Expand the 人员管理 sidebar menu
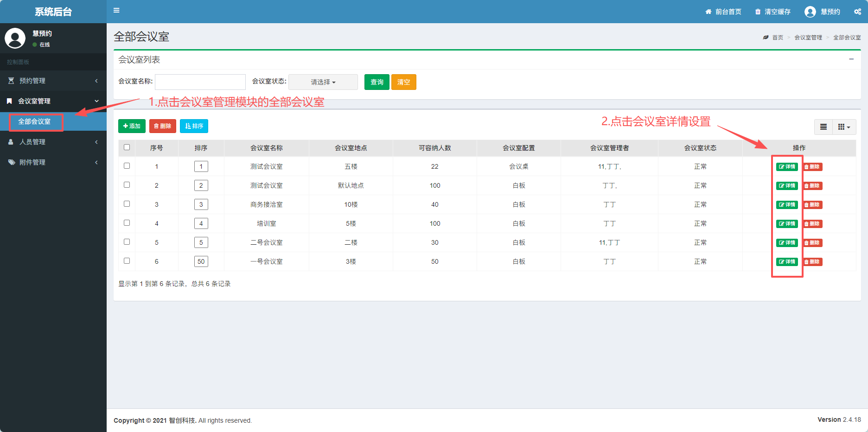Image resolution: width=868 pixels, height=432 pixels. [x=53, y=142]
